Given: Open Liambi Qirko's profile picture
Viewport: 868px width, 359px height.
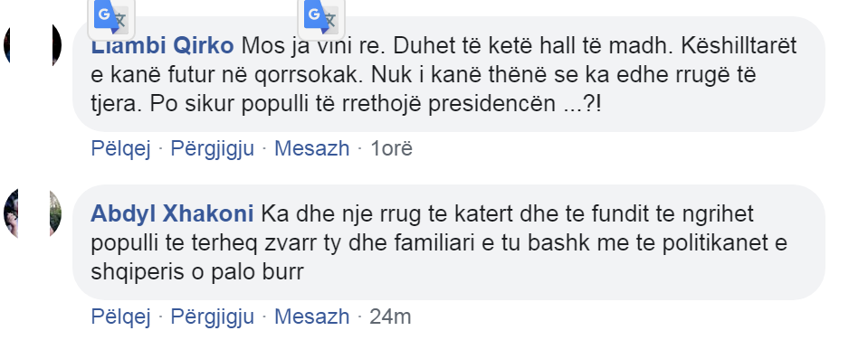Looking at the screenshot, I should click(32, 45).
